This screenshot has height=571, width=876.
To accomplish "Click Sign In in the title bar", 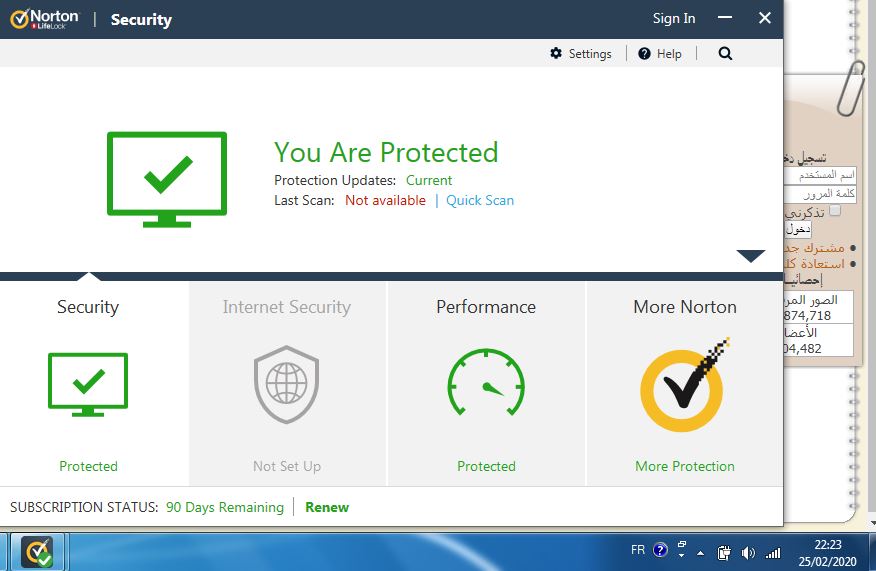I will point(674,18).
